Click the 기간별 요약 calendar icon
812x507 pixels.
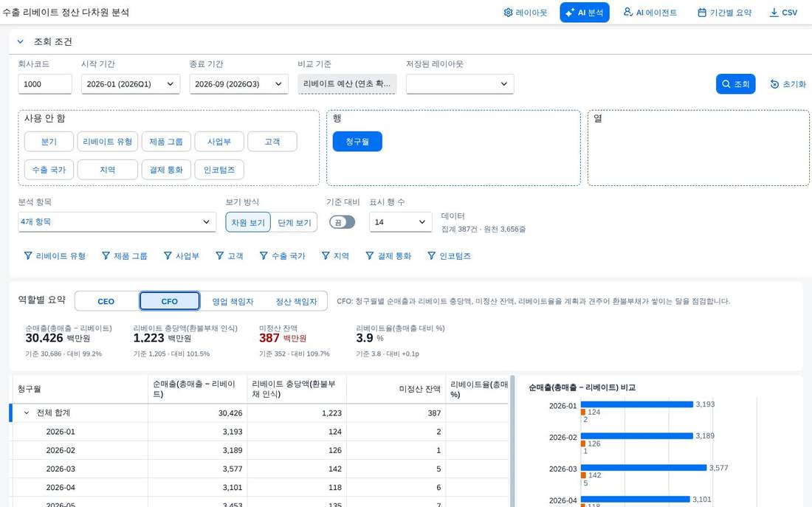coord(702,13)
